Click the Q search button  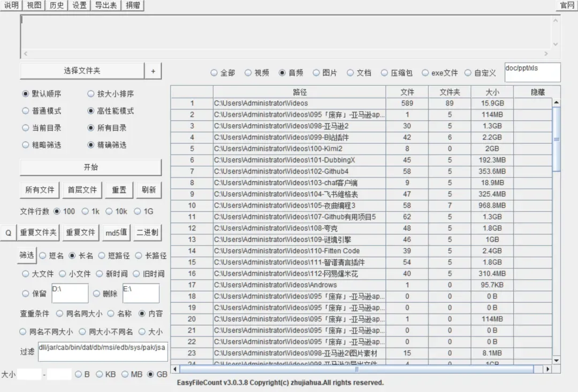[x=8, y=233]
